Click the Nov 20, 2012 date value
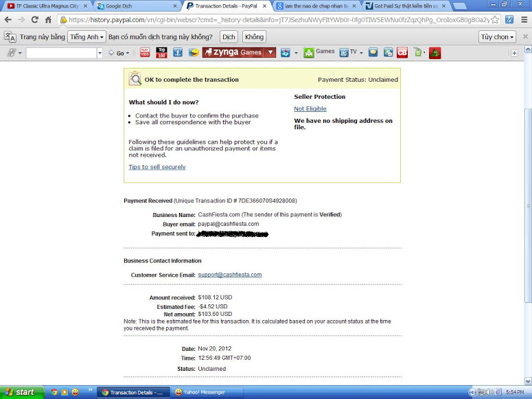Screen dimensions: 532x399 pos(214,348)
